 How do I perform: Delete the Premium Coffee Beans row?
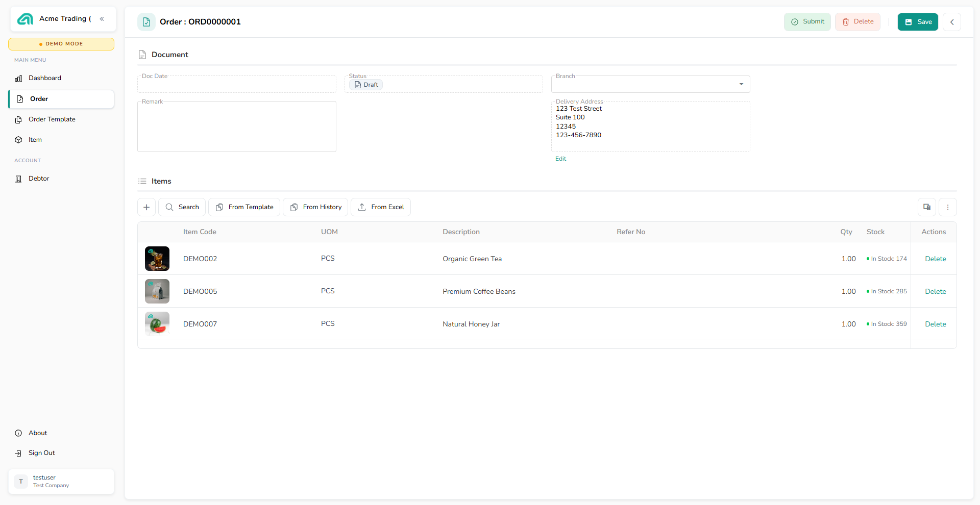point(935,291)
